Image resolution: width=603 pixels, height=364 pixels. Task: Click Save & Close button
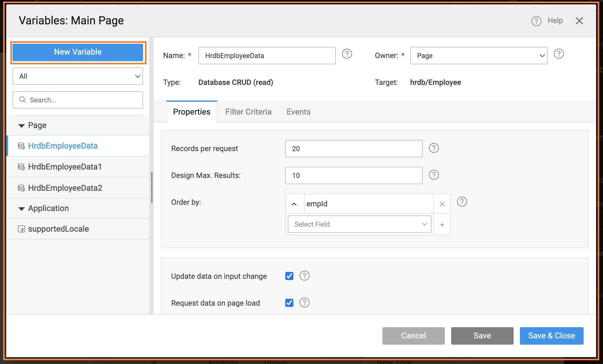click(552, 336)
